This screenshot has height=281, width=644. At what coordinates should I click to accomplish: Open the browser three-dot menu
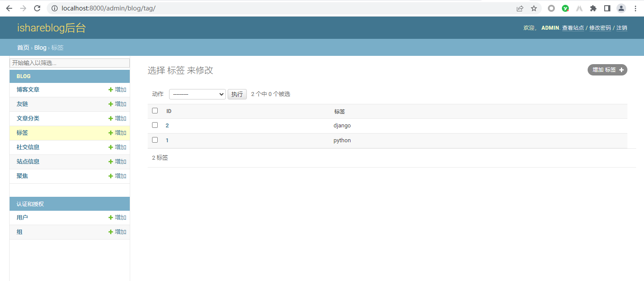(x=635, y=8)
